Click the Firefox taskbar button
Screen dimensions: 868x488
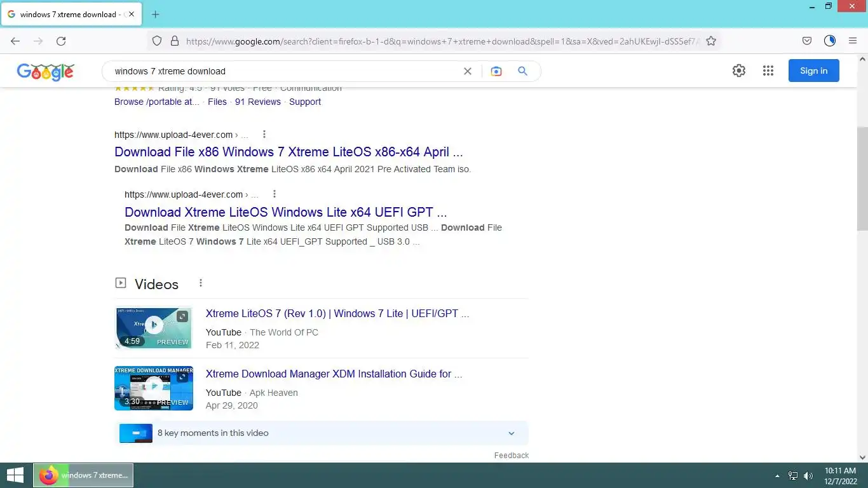[83, 475]
